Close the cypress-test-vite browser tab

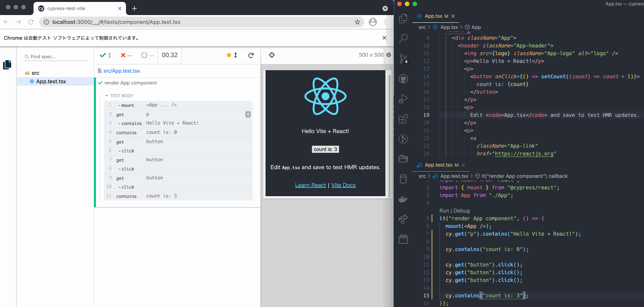tap(120, 8)
